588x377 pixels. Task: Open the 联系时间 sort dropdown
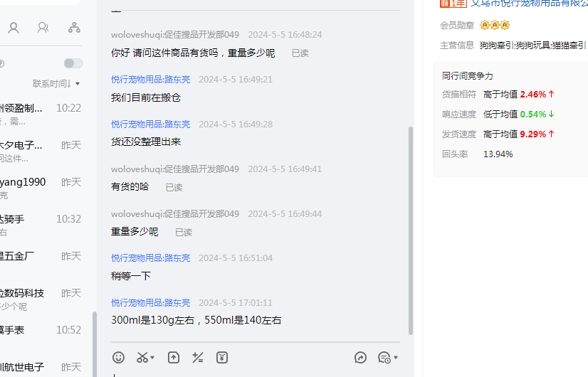pyautogui.click(x=56, y=83)
